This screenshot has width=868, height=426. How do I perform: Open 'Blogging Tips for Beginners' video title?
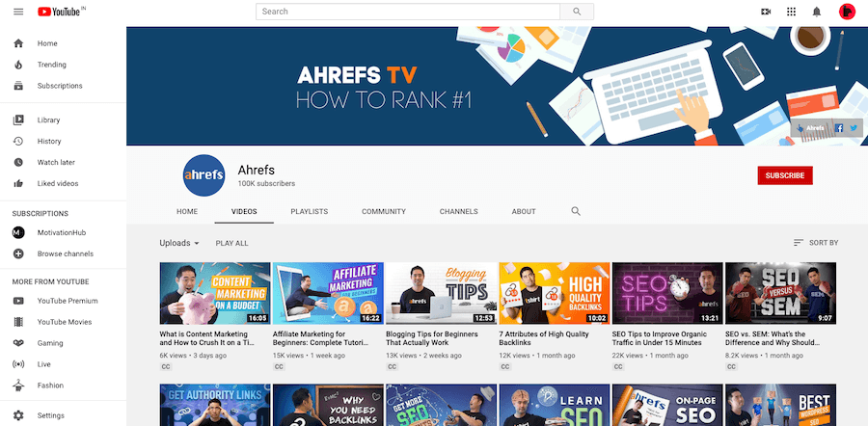pos(432,338)
